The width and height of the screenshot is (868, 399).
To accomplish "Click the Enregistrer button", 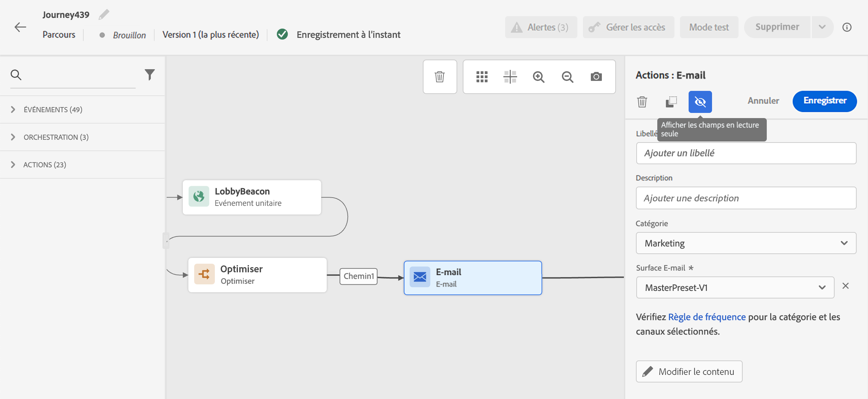I will click(x=825, y=101).
